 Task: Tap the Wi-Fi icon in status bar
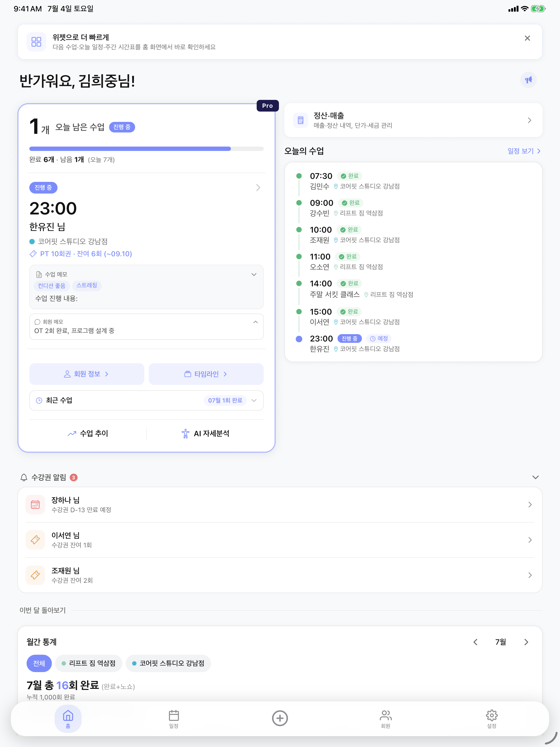click(x=524, y=9)
